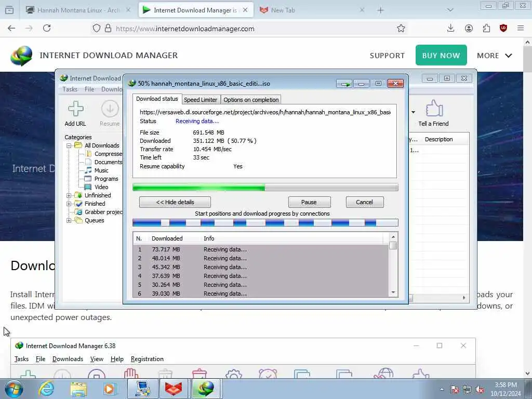The image size is (532, 399).
Task: Switch to the Speed Limiter tab
Action: (201, 100)
